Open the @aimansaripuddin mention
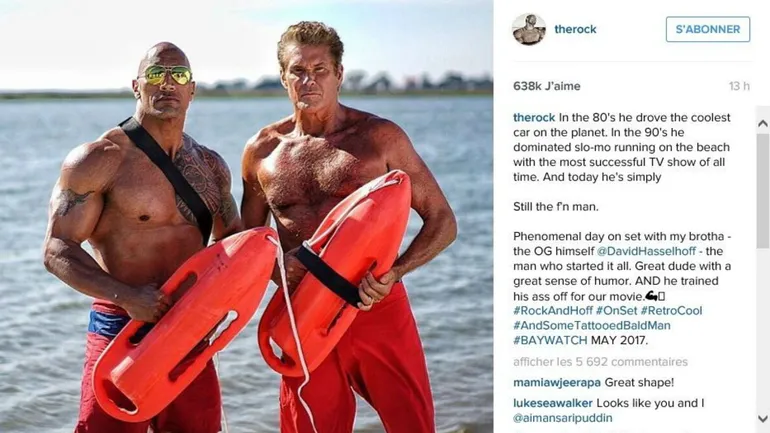Image resolution: width=770 pixels, height=433 pixels. 563,418
